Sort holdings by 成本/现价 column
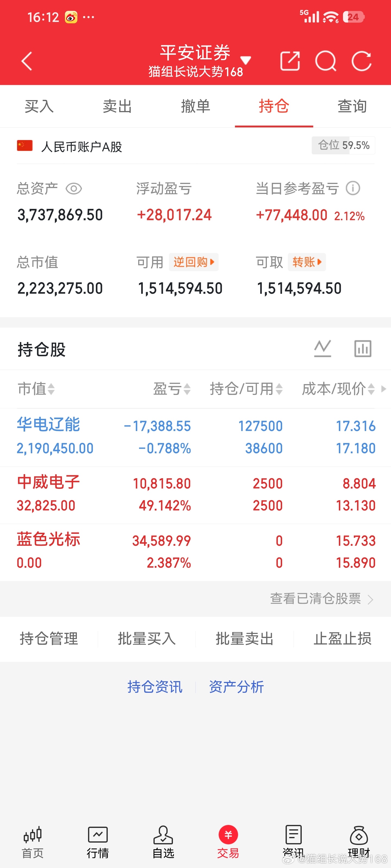 (x=338, y=389)
